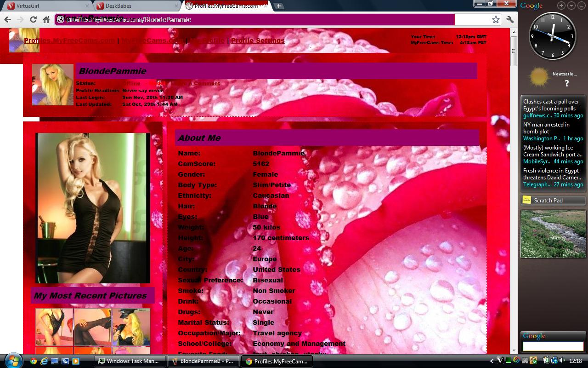Image resolution: width=588 pixels, height=368 pixels.
Task: Minimize the Google sidebar with the minus button
Action: pos(581,6)
